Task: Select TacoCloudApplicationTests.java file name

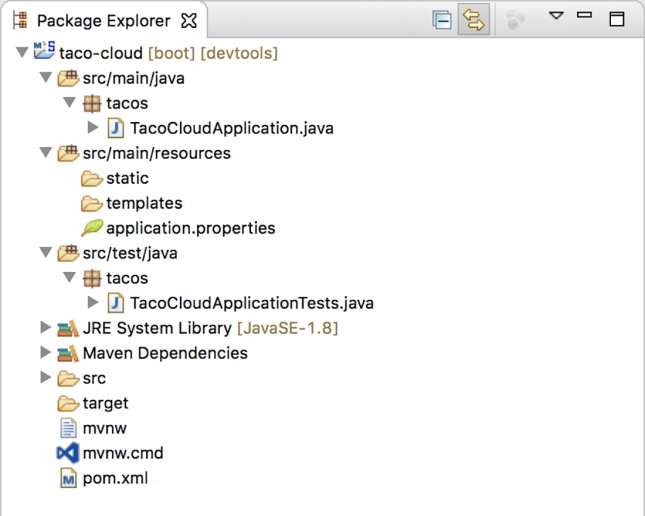Action: coord(252,303)
